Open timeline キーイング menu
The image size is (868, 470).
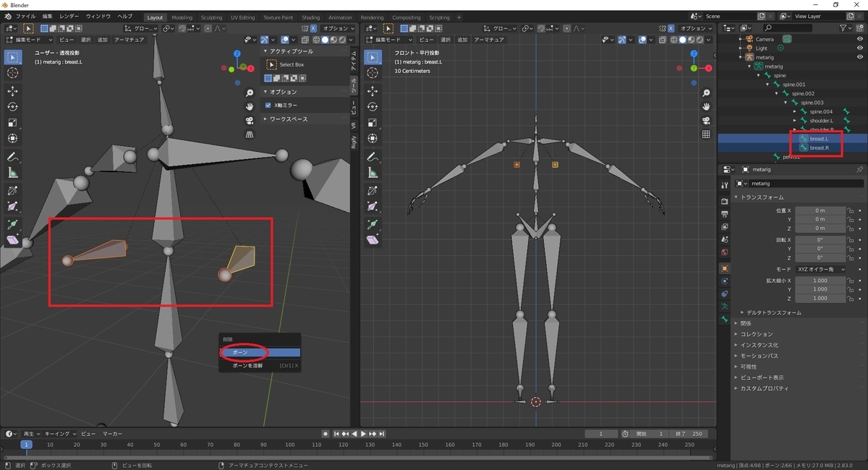[x=59, y=434]
